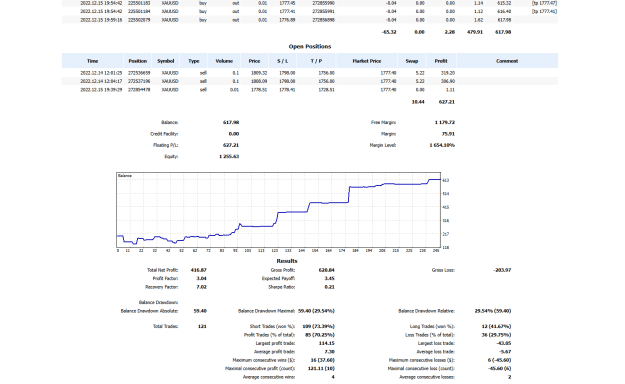Select the open position dated 2022.12.15 19:39:29

(x=310, y=90)
